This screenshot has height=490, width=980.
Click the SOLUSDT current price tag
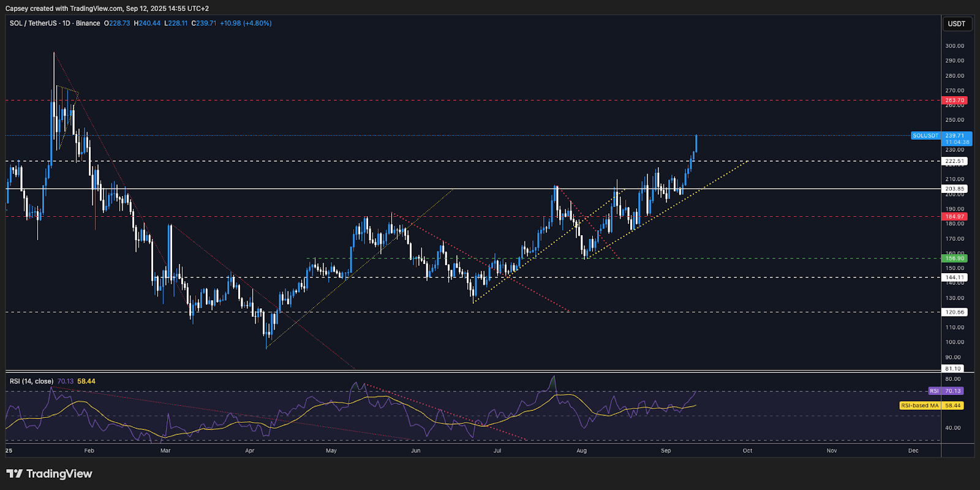point(925,135)
